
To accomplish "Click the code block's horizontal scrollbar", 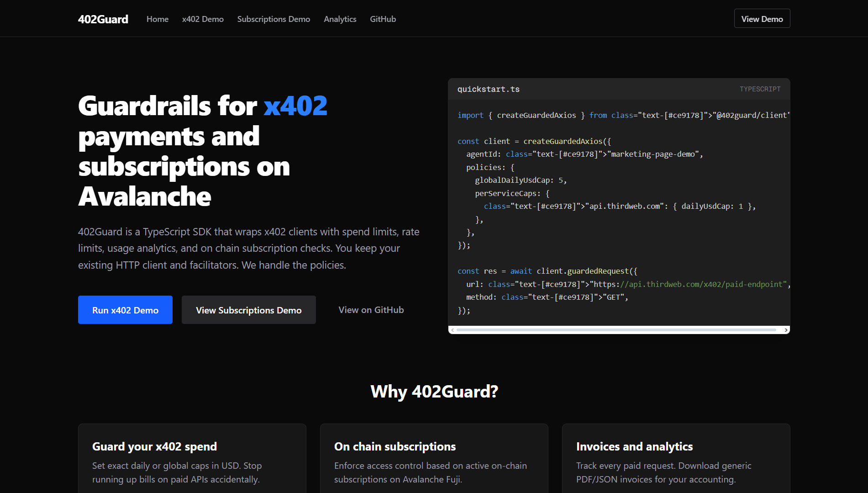I will click(616, 330).
